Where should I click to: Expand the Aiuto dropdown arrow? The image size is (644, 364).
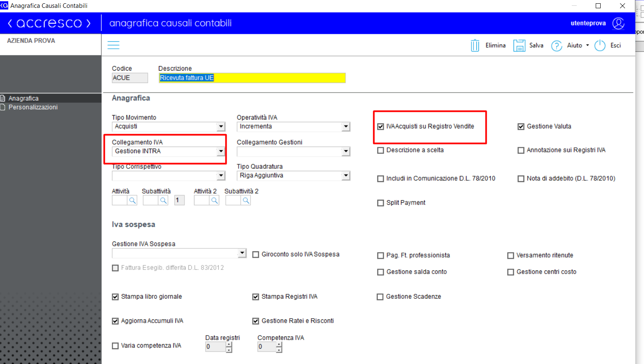click(x=587, y=45)
